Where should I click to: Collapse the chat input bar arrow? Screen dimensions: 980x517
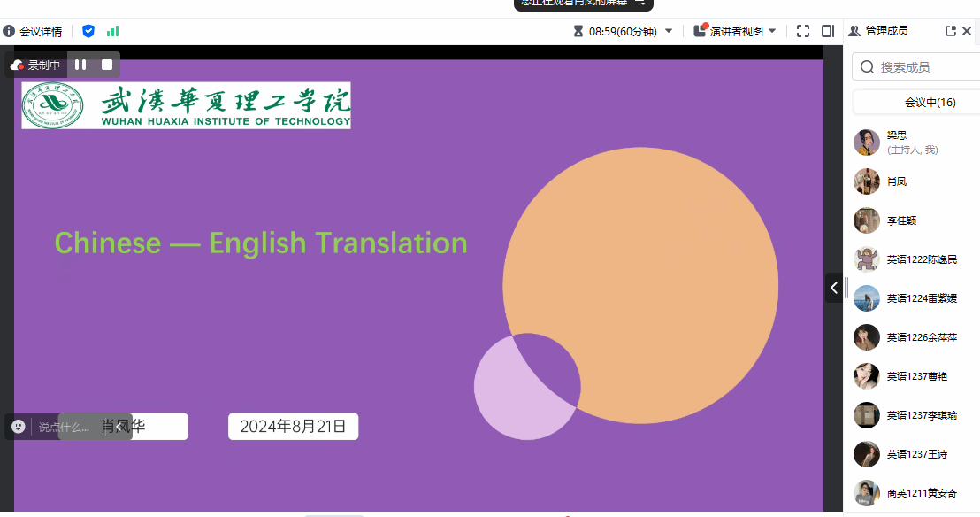click(119, 427)
